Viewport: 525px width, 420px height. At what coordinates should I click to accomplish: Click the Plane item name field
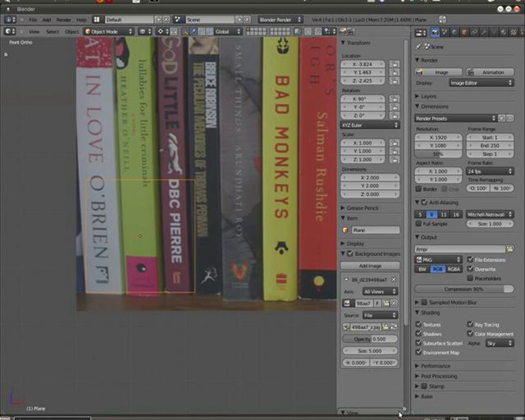375,230
